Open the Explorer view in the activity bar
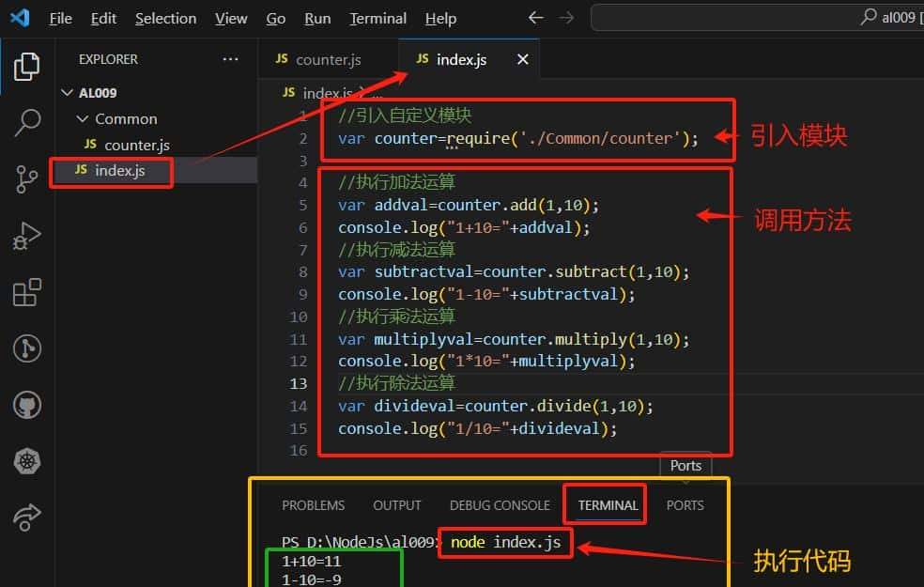The width and height of the screenshot is (924, 587). (x=27, y=66)
